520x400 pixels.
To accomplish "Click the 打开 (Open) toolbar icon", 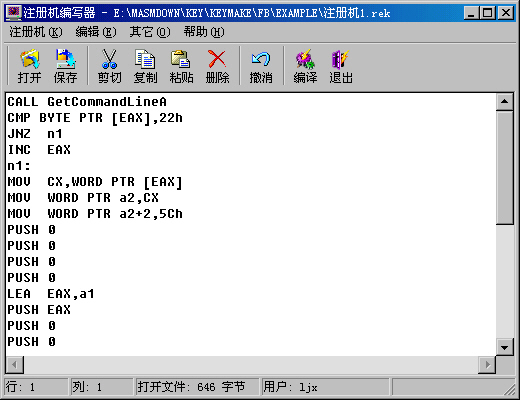I will tap(29, 66).
